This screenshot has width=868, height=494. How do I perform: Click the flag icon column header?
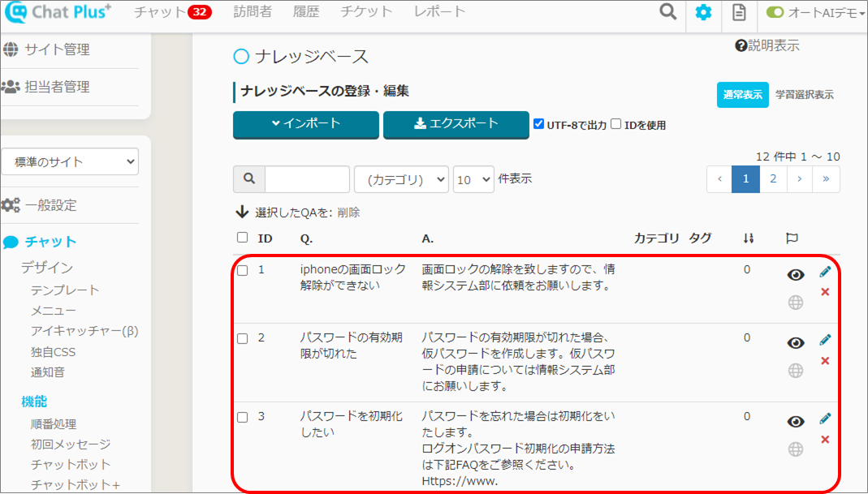click(x=792, y=238)
